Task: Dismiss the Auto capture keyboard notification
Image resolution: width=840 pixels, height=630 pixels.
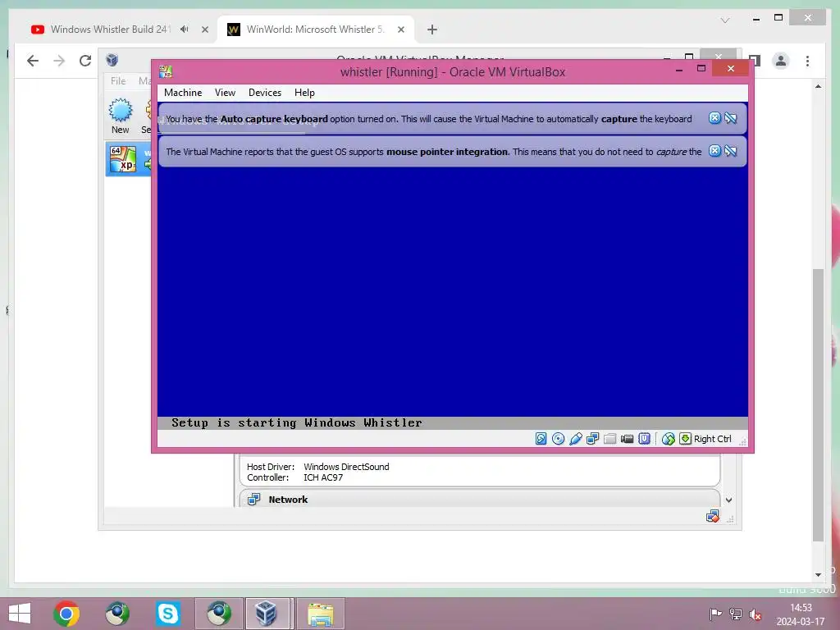Action: coord(714,118)
